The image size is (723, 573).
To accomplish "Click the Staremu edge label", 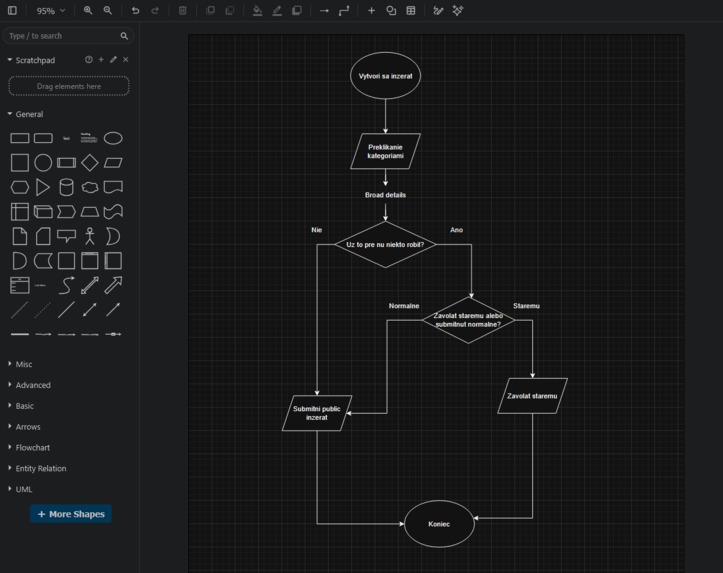I will 526,306.
